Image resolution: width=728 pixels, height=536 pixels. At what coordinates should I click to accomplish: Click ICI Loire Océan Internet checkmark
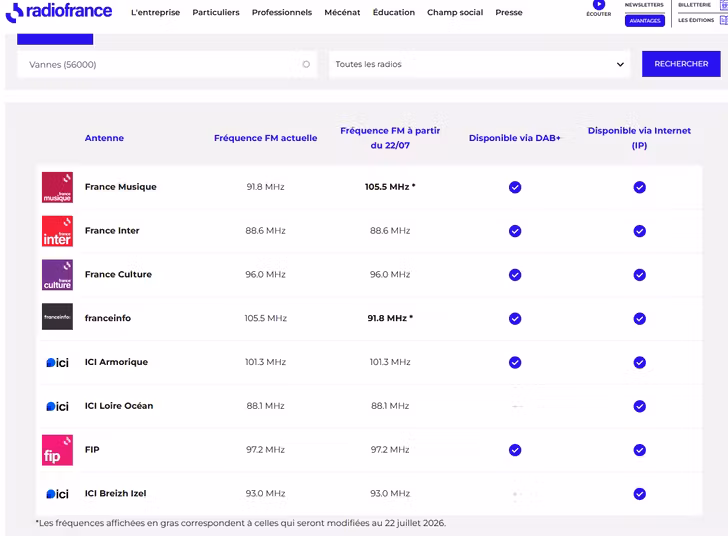639,406
